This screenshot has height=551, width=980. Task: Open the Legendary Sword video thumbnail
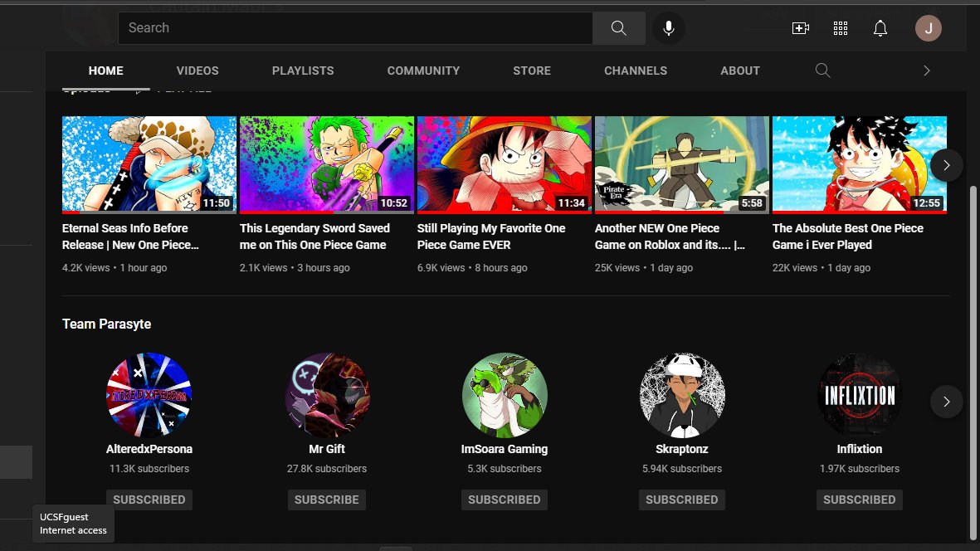[x=327, y=164]
